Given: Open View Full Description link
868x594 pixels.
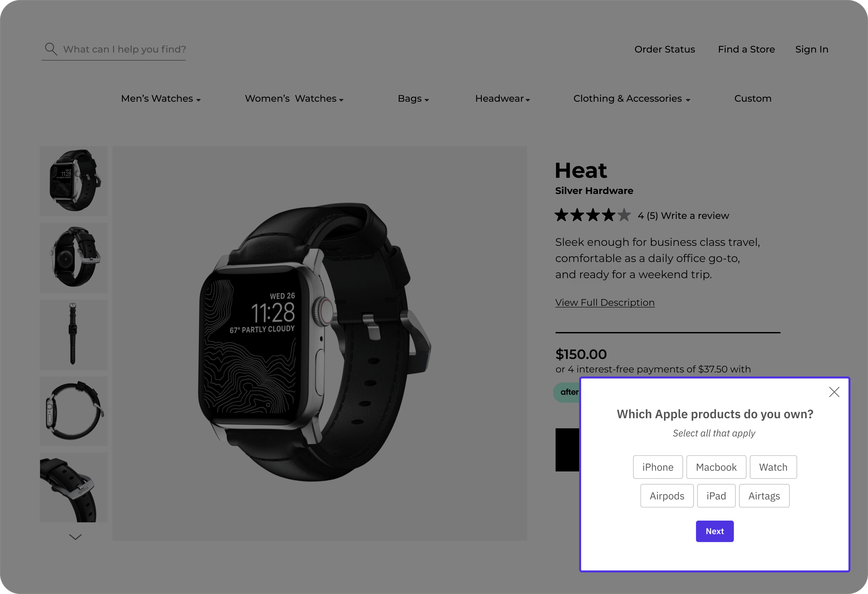Looking at the screenshot, I should click(605, 303).
